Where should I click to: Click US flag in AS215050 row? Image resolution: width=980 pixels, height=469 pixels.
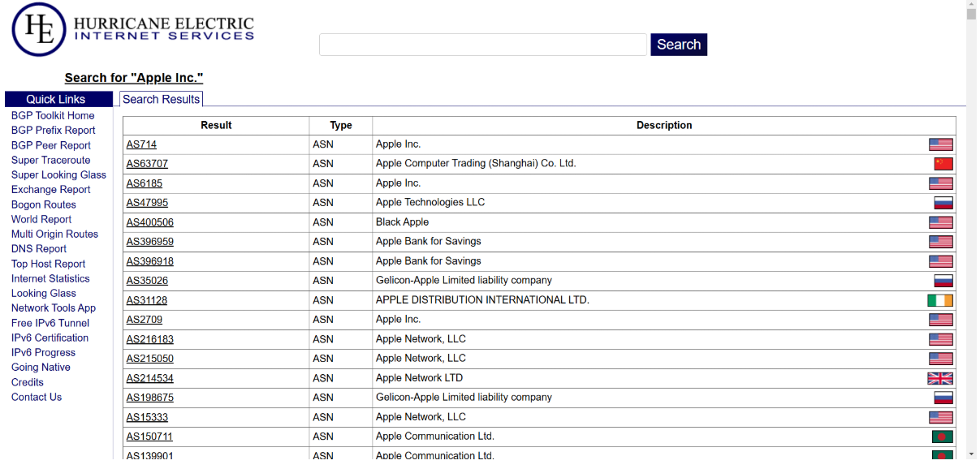point(941,359)
